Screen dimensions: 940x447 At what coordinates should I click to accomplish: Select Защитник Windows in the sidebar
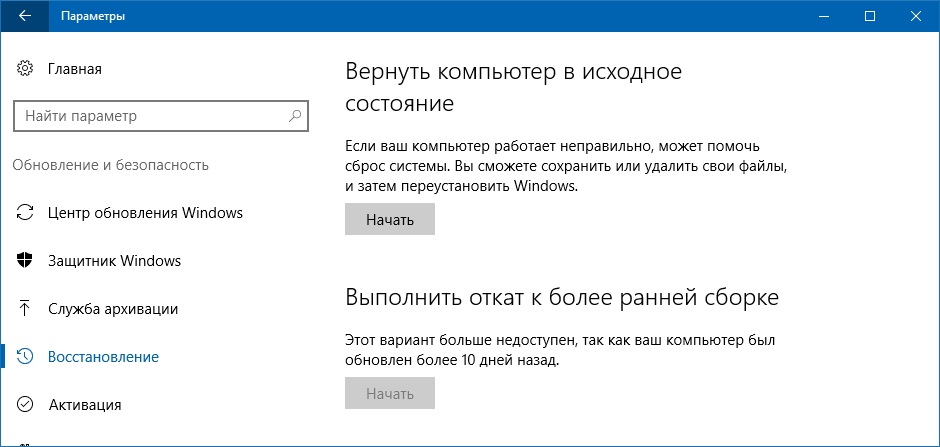pyautogui.click(x=115, y=261)
